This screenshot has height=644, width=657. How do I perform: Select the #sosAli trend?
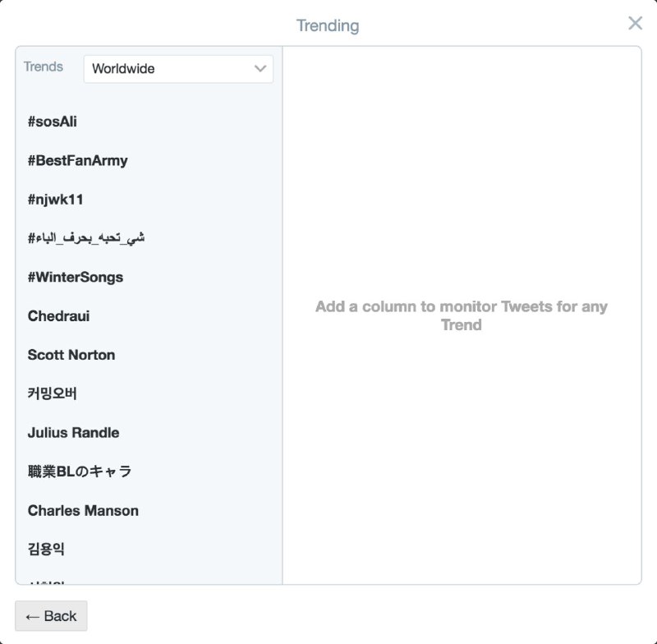53,122
